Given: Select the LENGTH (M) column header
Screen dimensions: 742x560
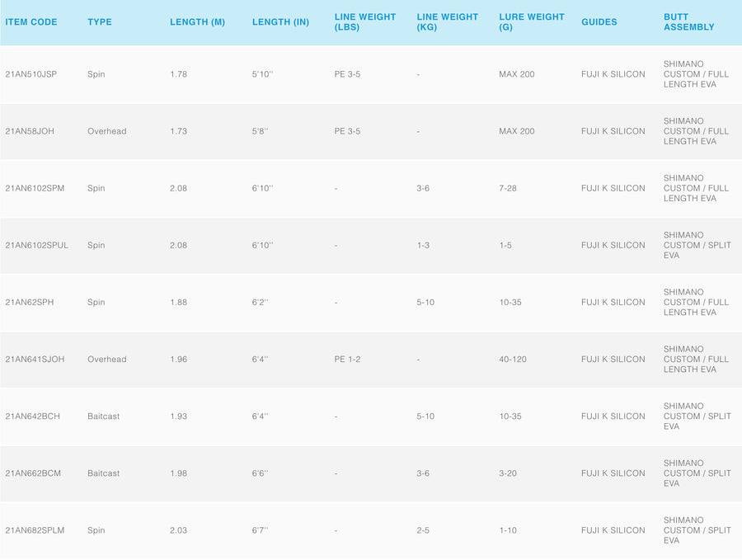Looking at the screenshot, I should pos(197,22).
